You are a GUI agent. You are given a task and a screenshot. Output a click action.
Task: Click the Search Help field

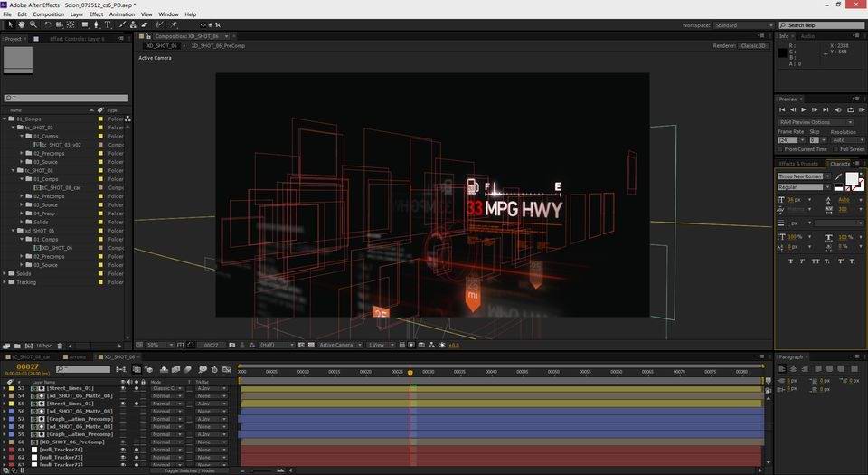click(822, 25)
